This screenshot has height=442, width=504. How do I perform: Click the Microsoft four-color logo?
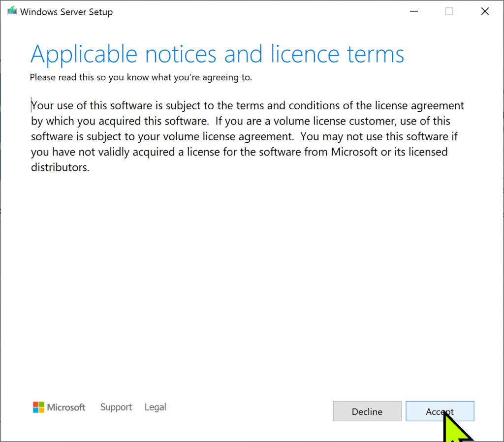38,407
